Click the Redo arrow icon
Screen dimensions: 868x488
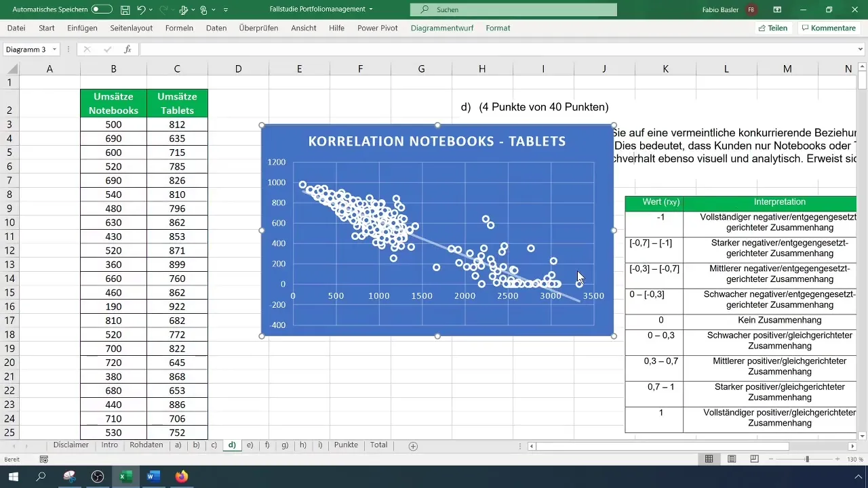click(163, 10)
